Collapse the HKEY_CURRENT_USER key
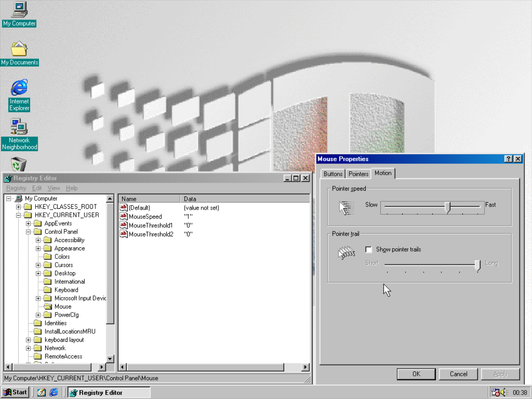Viewport: 532px width, 399px height. click(x=19, y=215)
